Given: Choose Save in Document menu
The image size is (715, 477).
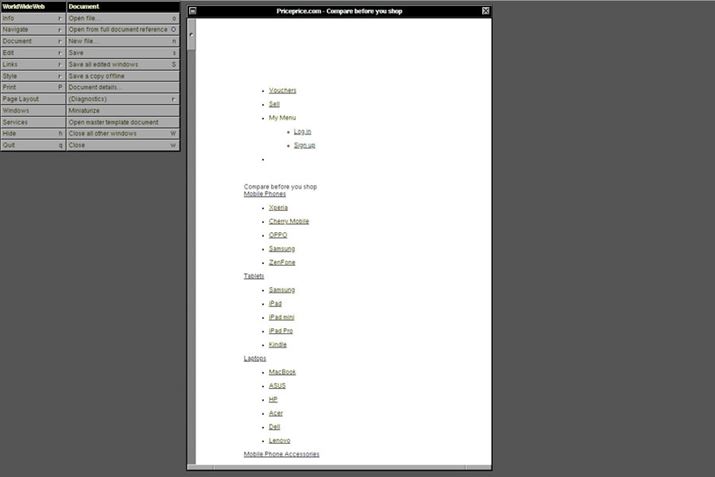Looking at the screenshot, I should click(123, 53).
